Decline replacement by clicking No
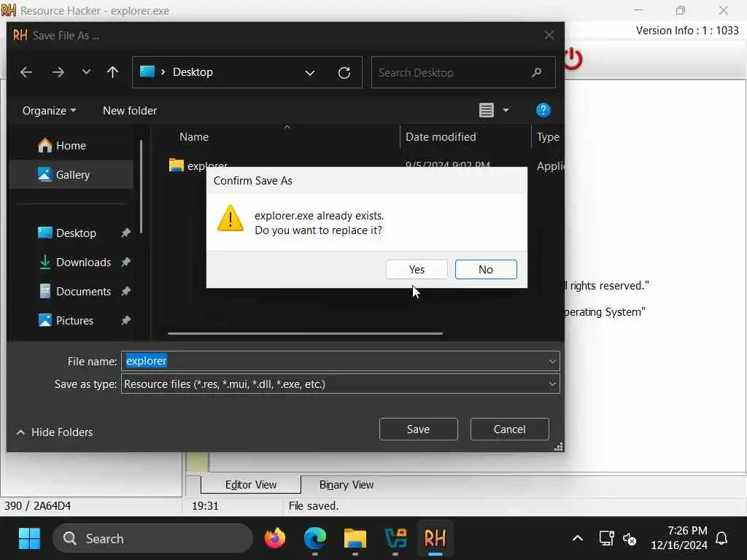The height and width of the screenshot is (560, 747). [486, 270]
